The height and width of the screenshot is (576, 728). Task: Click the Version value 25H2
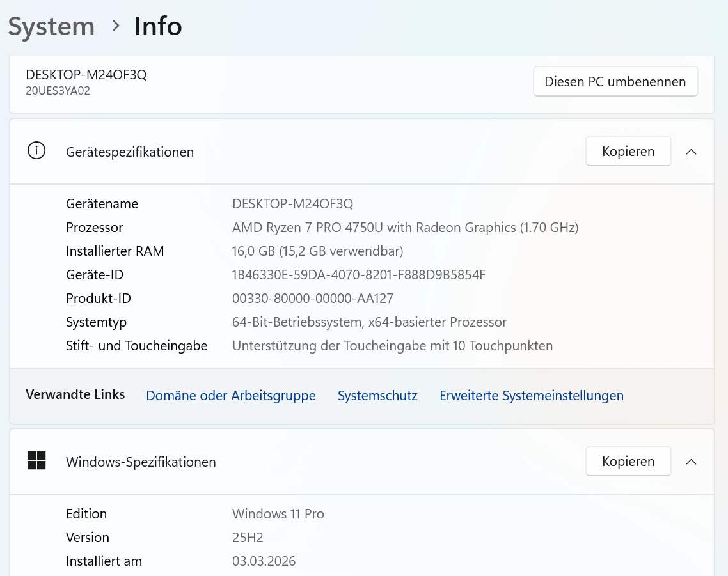coord(248,538)
